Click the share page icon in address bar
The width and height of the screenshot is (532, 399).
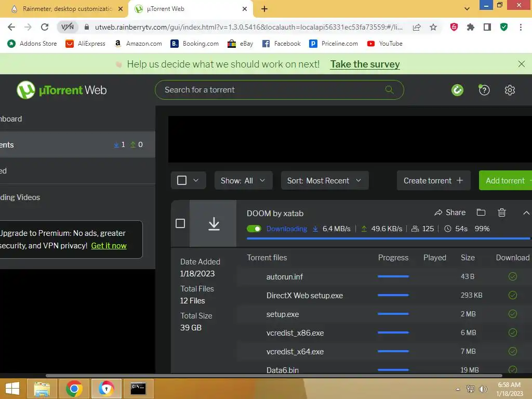417,27
